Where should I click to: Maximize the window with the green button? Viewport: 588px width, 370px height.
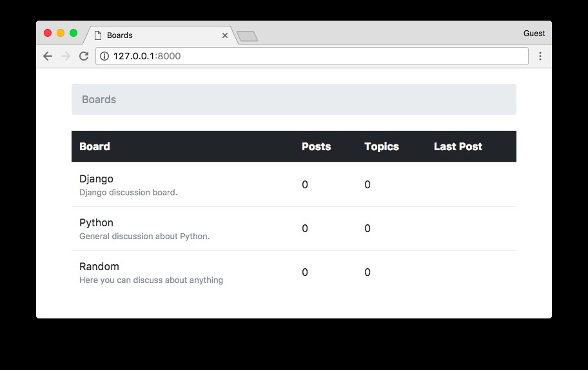tap(73, 33)
